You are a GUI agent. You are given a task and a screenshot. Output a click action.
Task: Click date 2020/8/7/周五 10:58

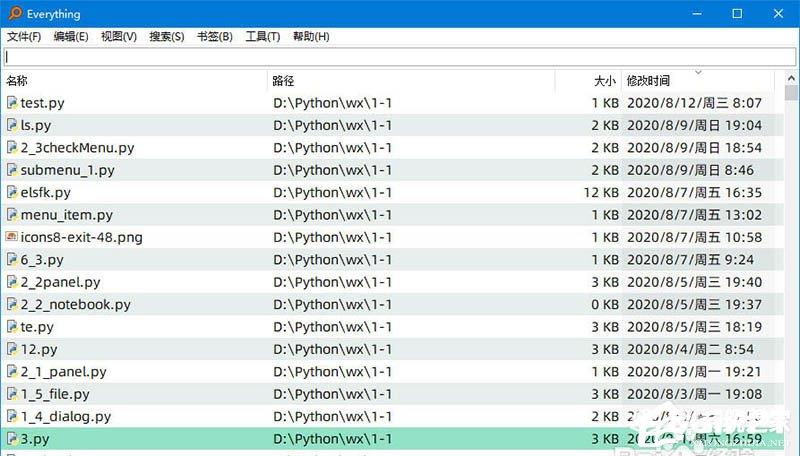coord(694,238)
